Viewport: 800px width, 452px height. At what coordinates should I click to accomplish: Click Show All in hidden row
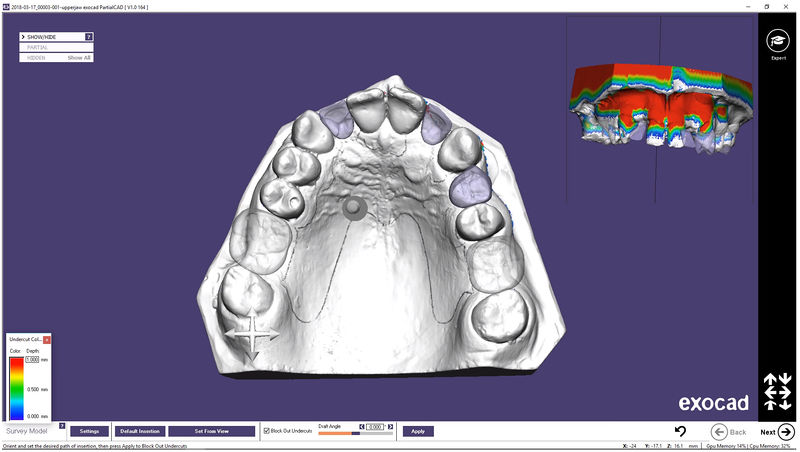(x=79, y=58)
